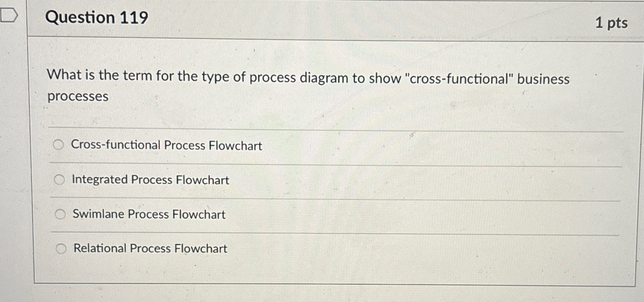Click the answer option text Swimlane Process Flowchart
644x302 pixels.
coord(148,214)
